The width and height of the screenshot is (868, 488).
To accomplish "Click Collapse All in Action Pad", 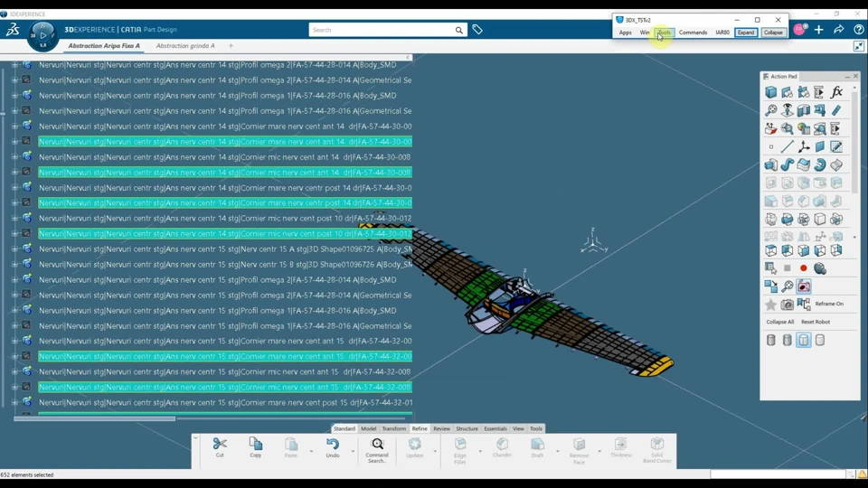I will [x=779, y=322].
